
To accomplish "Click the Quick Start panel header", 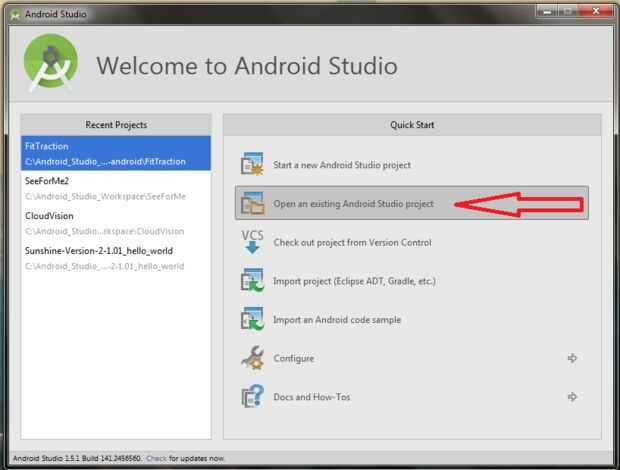I will (x=412, y=125).
